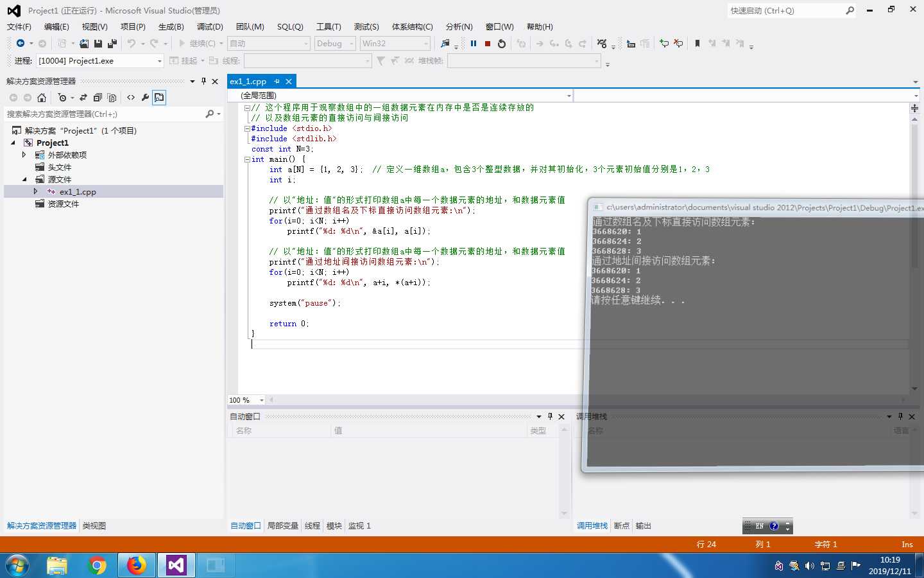Screen dimensions: 924x578
Task: Expand ex1_1.cpp tree node
Action: pos(36,191)
